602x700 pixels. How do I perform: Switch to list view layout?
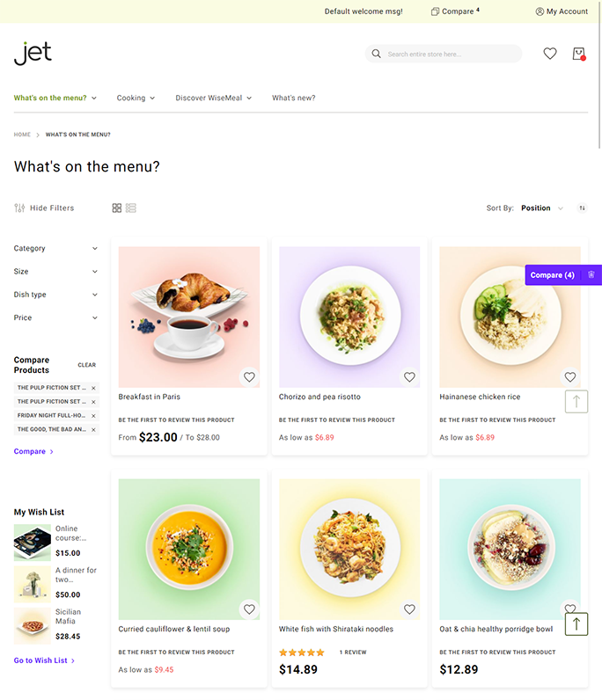coord(131,208)
